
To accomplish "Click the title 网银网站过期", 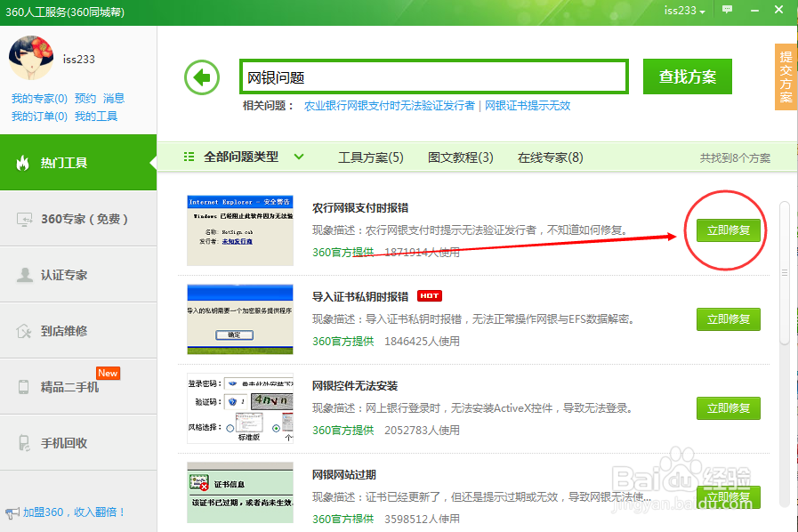I will tap(344, 475).
